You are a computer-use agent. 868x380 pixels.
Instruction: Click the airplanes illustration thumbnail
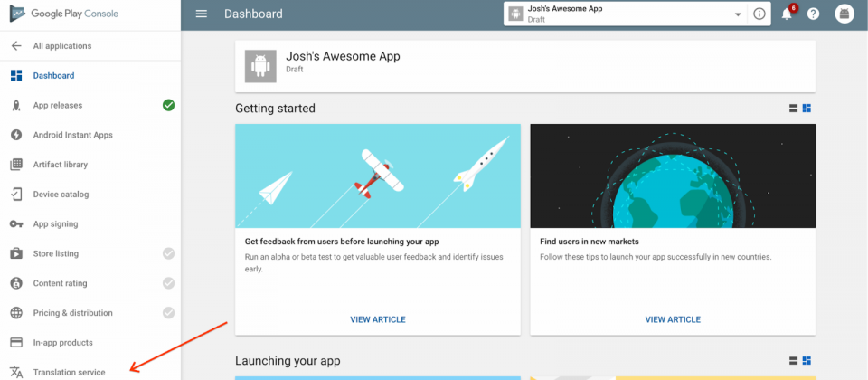378,176
